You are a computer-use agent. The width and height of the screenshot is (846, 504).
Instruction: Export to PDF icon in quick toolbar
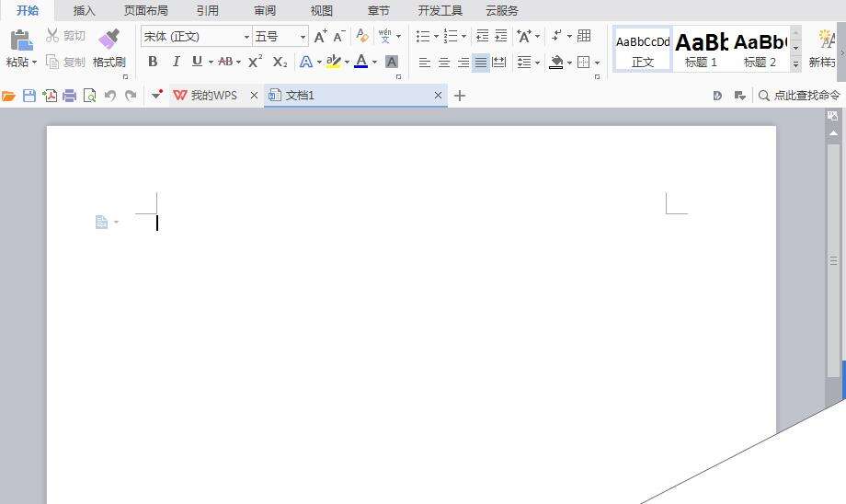coord(50,96)
